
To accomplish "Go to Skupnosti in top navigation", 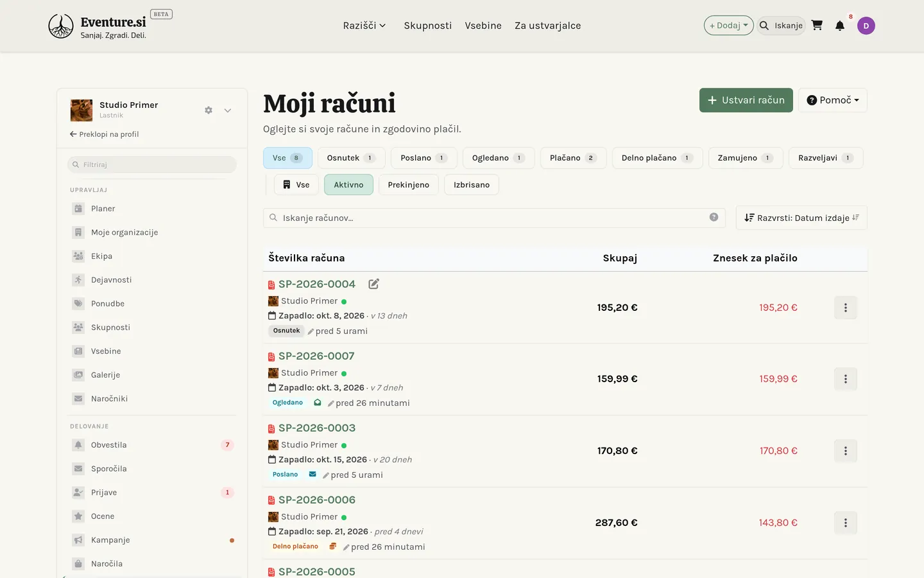I will pyautogui.click(x=428, y=26).
